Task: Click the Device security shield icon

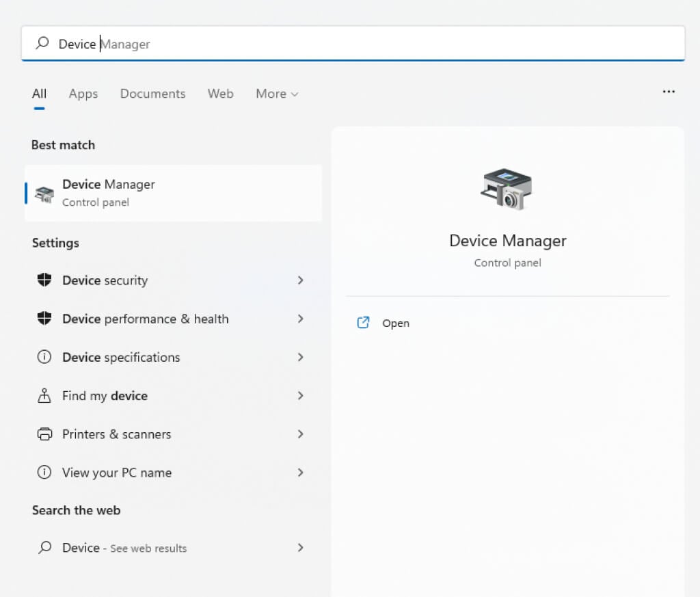Action: pyautogui.click(x=44, y=280)
